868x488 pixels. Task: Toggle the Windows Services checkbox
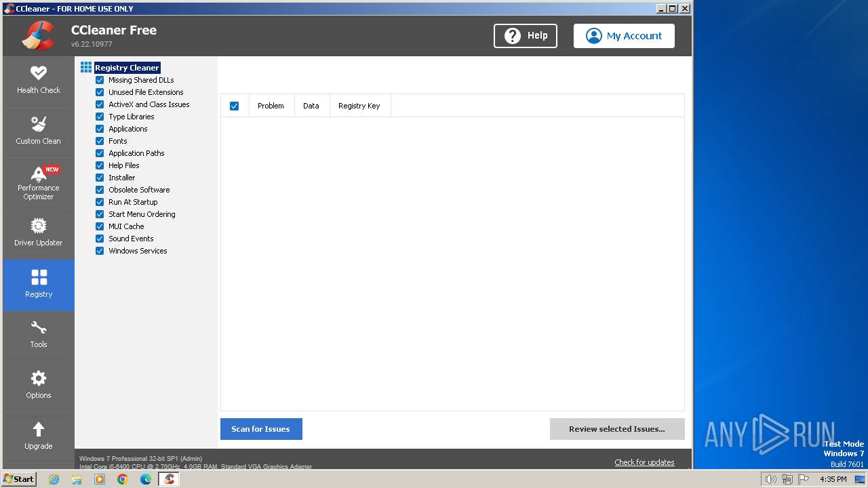point(100,251)
